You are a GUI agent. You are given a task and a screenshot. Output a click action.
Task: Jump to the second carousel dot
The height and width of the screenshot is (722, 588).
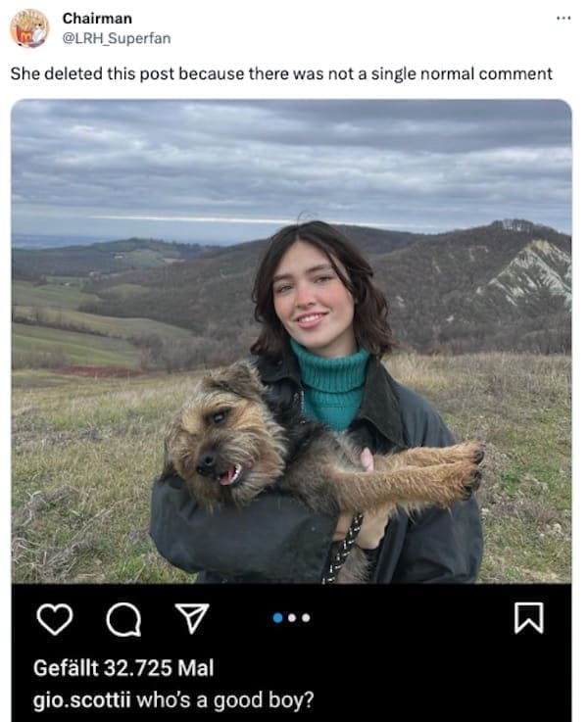click(292, 618)
